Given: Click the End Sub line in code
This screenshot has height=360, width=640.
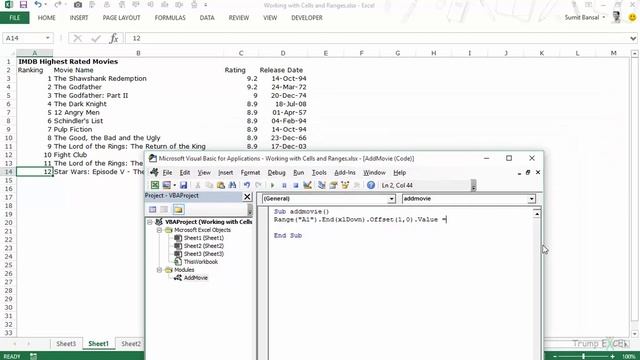Looking at the screenshot, I should [x=288, y=236].
